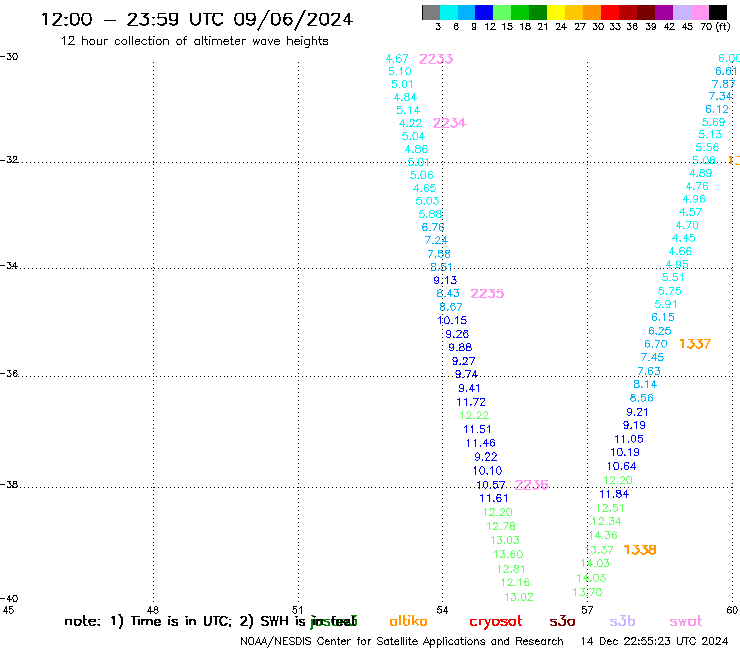740x650 pixels.
Task: Click the s3a satellite legend label
Action: [x=563, y=621]
